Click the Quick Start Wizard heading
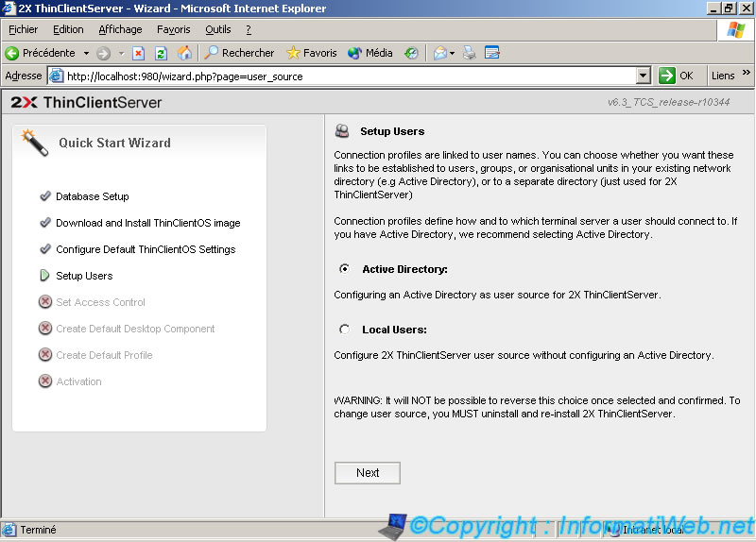Image resolution: width=756 pixels, height=542 pixels. point(114,144)
